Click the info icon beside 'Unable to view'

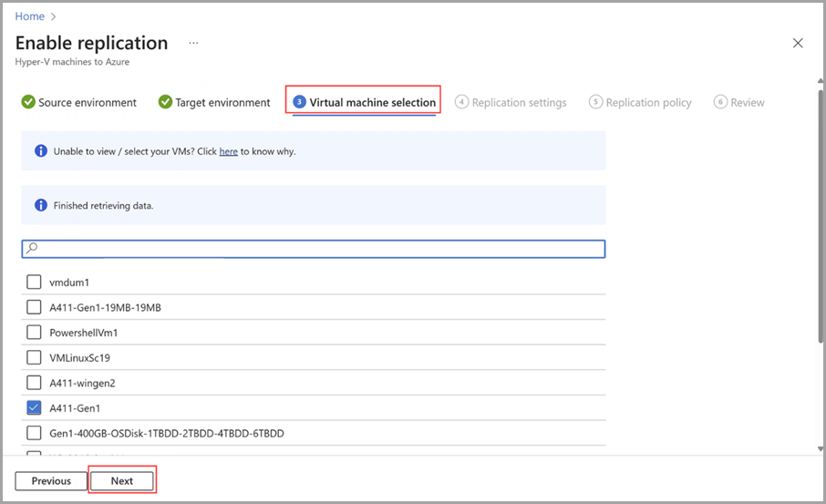[x=40, y=151]
